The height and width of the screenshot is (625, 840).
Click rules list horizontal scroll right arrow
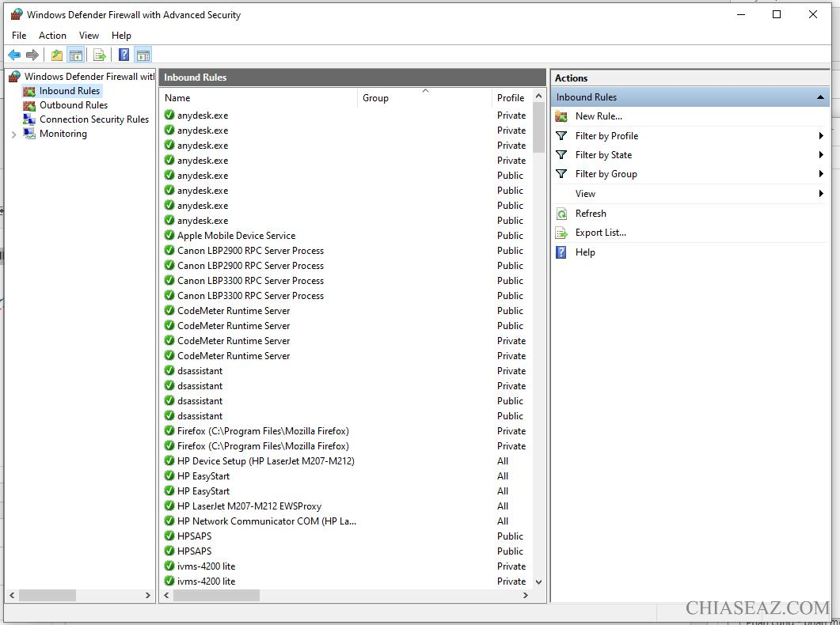click(x=526, y=595)
